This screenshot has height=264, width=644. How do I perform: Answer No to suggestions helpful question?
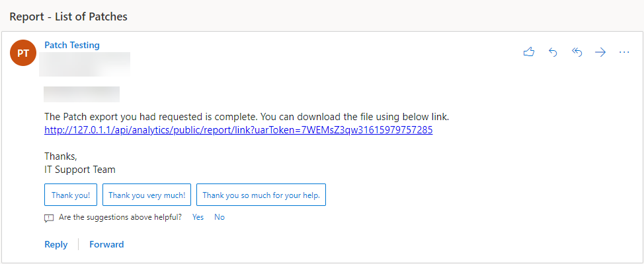coord(220,217)
